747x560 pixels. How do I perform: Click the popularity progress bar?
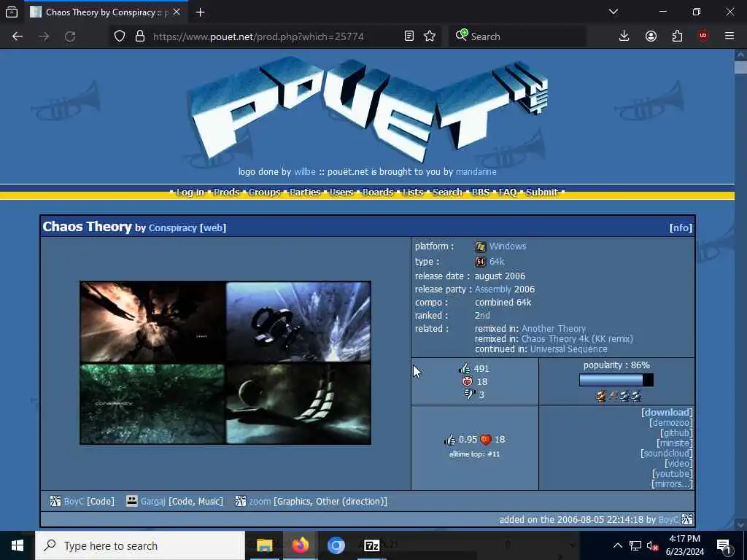616,379
